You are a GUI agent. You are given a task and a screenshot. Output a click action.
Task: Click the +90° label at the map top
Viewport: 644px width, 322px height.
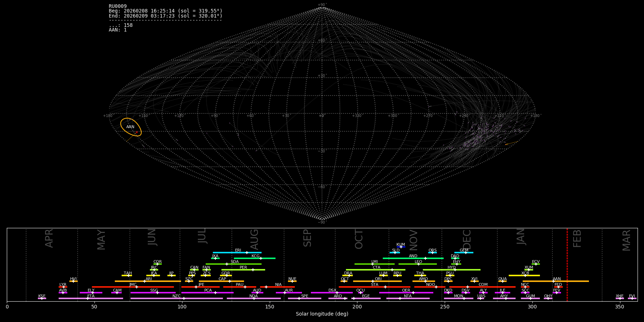[322, 5]
